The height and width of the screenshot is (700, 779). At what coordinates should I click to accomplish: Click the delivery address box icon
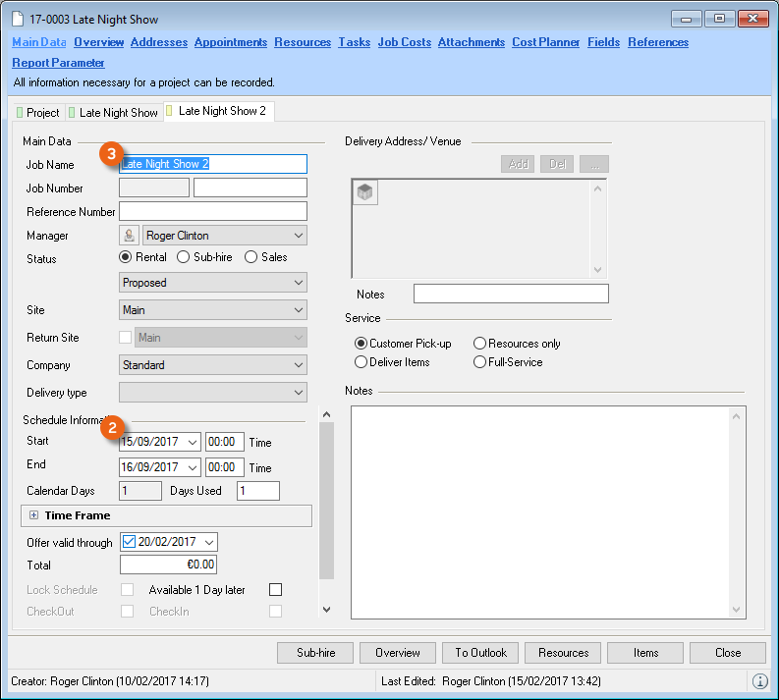tap(365, 193)
